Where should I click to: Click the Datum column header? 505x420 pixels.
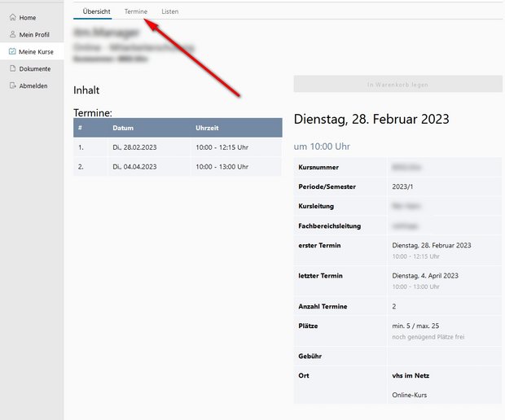(123, 129)
